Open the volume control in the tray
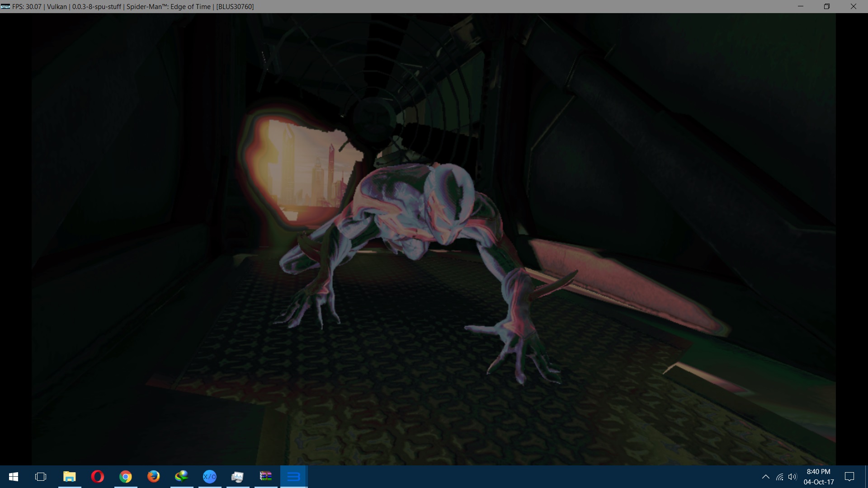 click(x=792, y=477)
